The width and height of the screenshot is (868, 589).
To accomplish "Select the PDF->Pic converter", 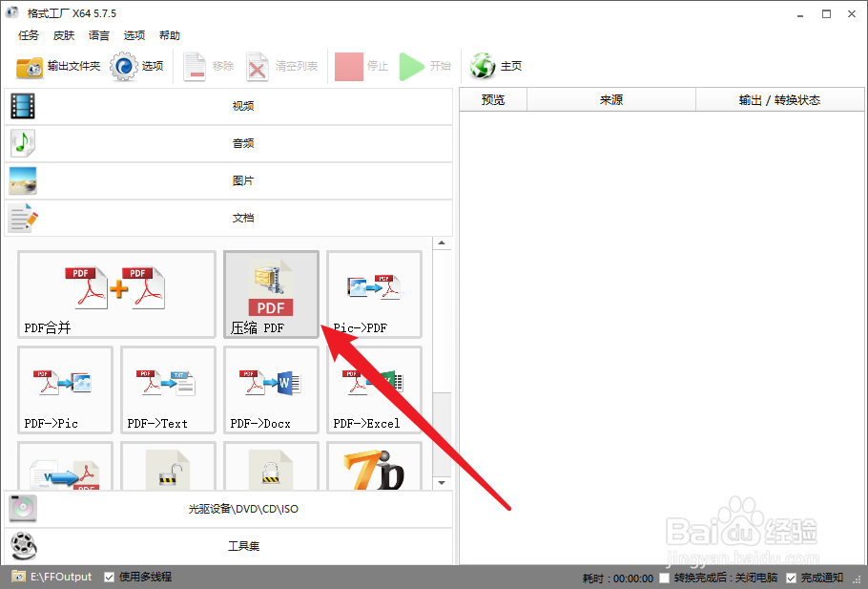I will 65,389.
